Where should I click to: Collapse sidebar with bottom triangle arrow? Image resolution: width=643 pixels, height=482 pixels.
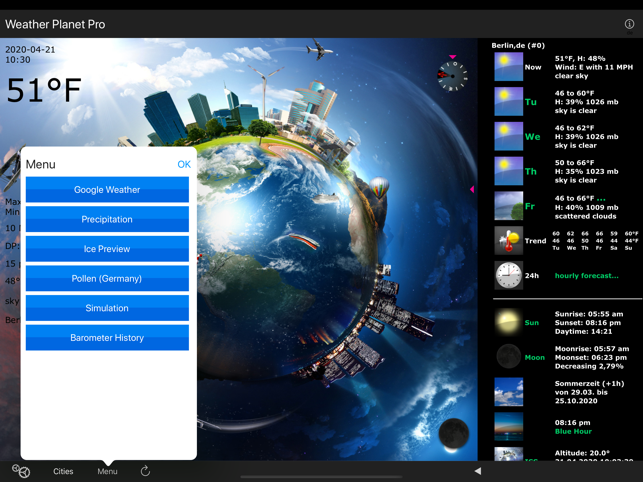point(478,471)
